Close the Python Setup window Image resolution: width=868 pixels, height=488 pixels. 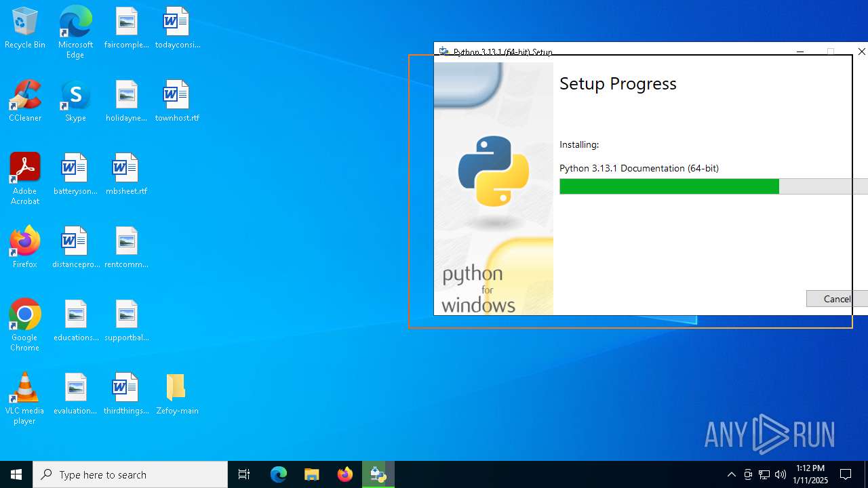coord(861,52)
